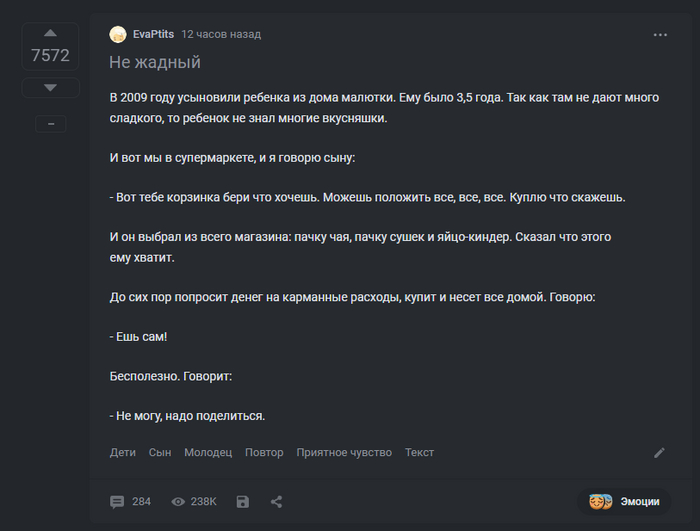Open the post title "Не жадный"
Screen dimensions: 700x531
click(155, 62)
